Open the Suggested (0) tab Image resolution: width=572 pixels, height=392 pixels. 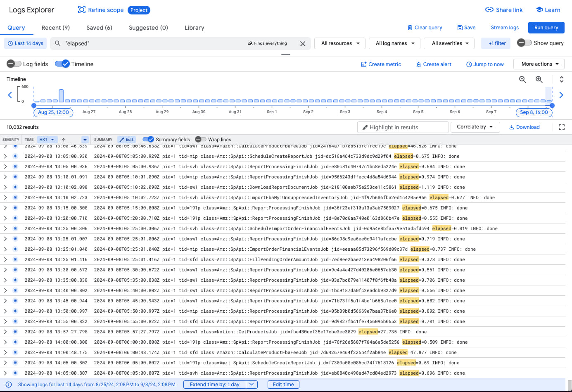[148, 28]
